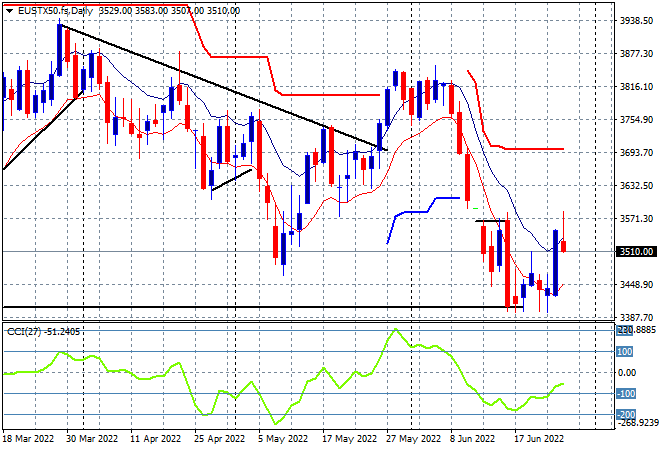Click the 3448.90 price axis label
Image resolution: width=660 pixels, height=450 pixels.
point(636,285)
